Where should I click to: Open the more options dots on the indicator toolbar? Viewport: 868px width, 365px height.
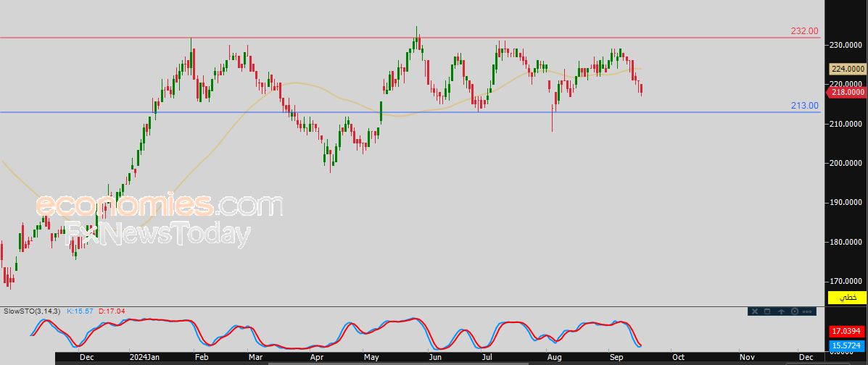tap(807, 312)
